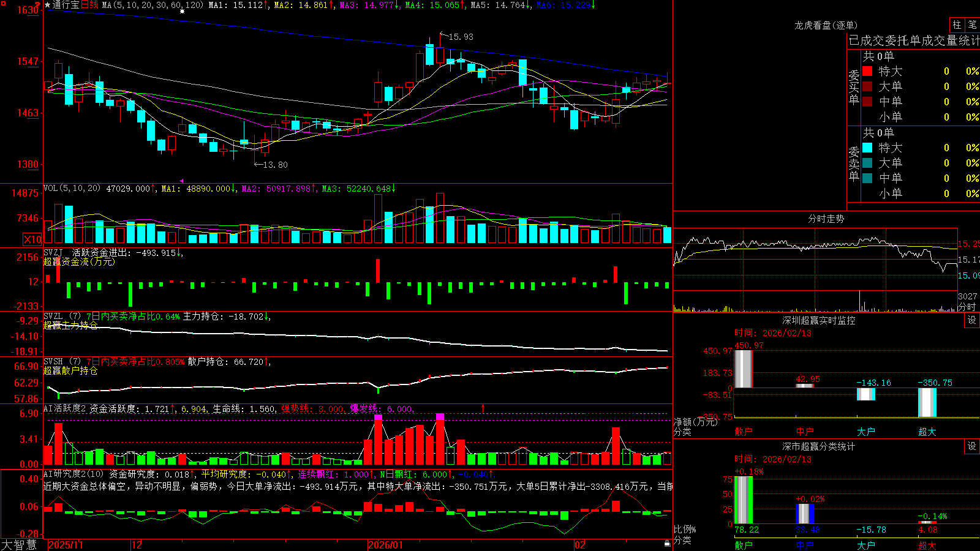The image size is (980, 551).
Task: Click 大户 label under 分类统计 chart
Action: tap(866, 545)
